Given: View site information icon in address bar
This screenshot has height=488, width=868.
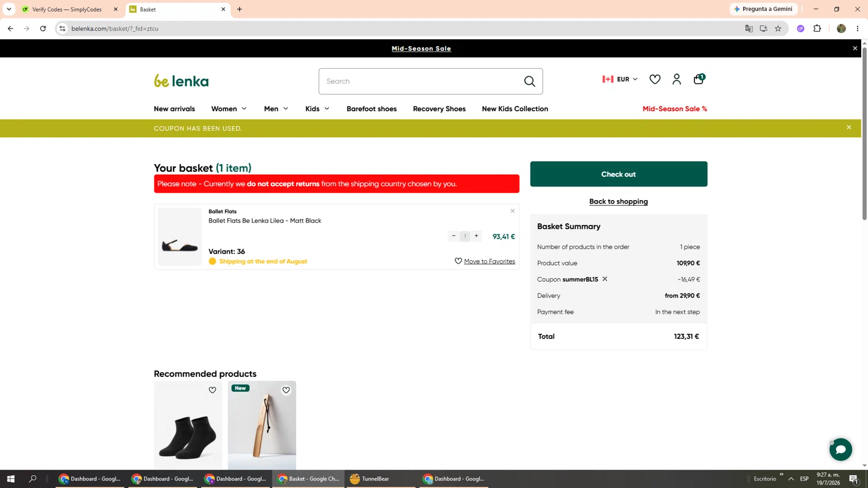Looking at the screenshot, I should point(62,28).
